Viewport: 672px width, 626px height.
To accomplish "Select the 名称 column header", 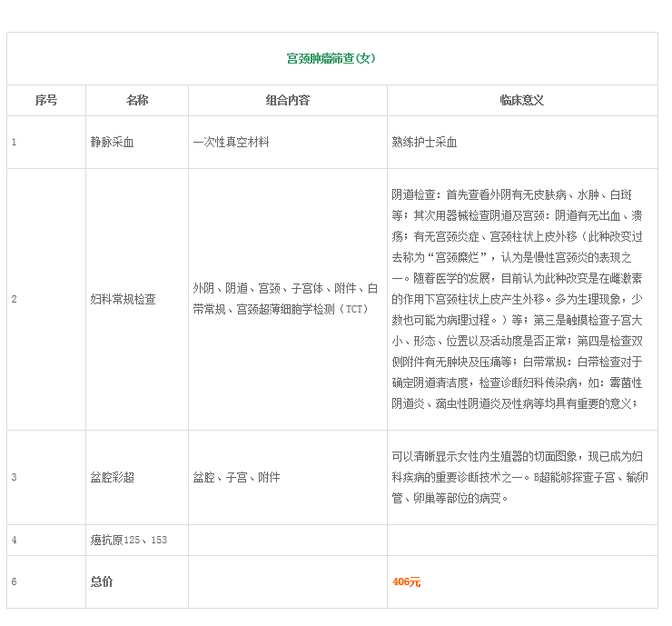I will click(137, 100).
